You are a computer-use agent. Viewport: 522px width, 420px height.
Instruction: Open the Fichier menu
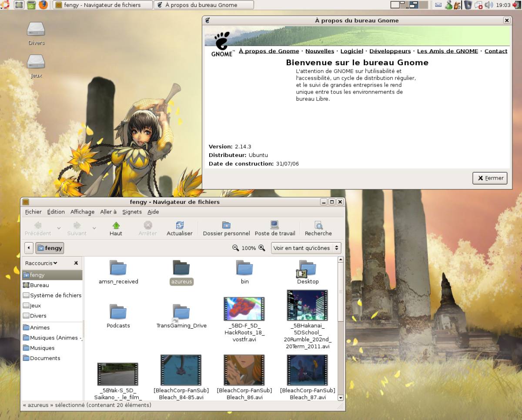point(33,212)
